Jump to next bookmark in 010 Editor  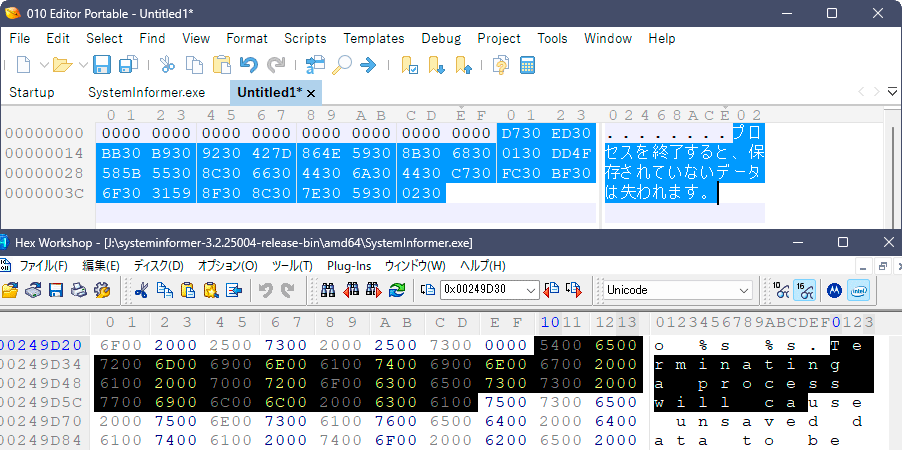(436, 65)
